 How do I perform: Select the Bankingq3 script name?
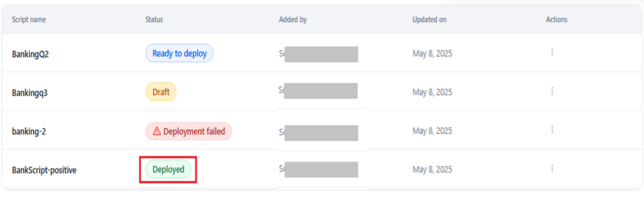tap(29, 93)
